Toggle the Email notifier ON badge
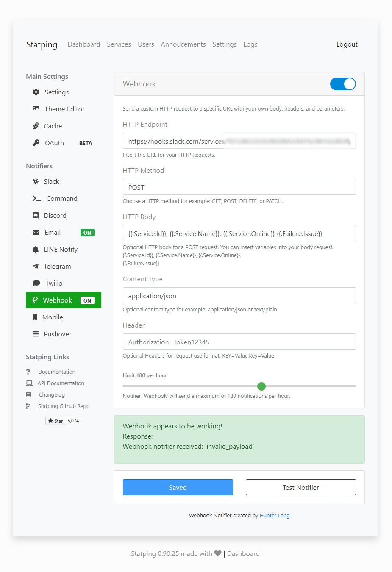 pos(87,232)
